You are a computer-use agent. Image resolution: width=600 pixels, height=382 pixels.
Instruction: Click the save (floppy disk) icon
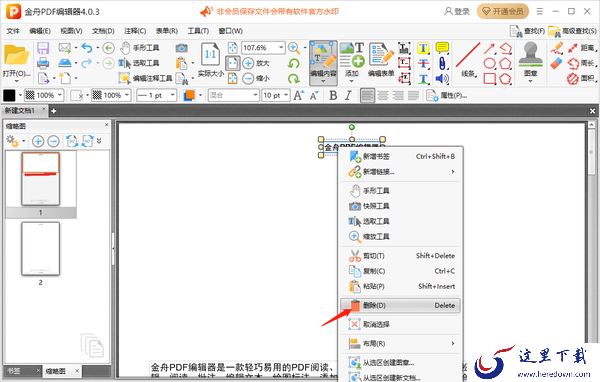pos(43,48)
